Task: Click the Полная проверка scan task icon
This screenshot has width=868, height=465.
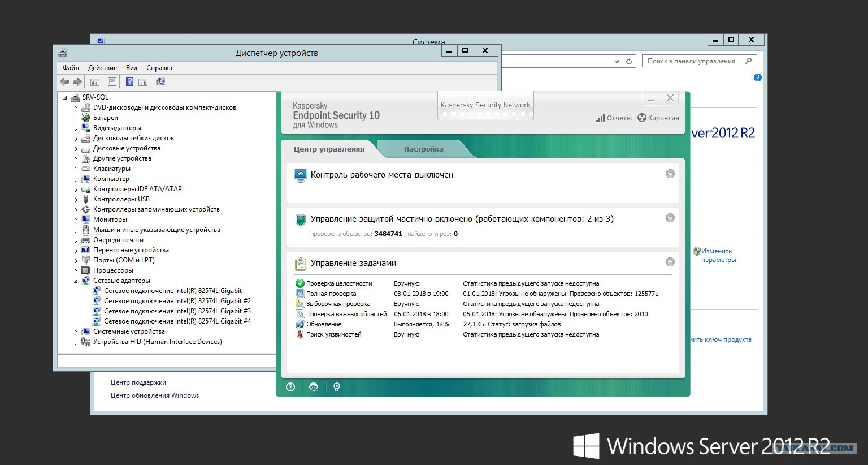Action: point(300,294)
